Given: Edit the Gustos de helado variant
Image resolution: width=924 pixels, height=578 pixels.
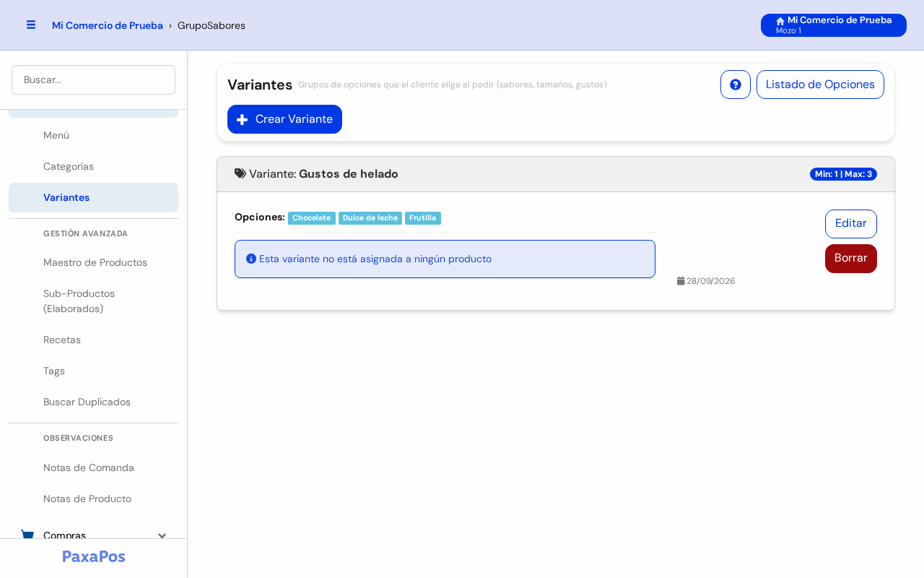Looking at the screenshot, I should pyautogui.click(x=851, y=224).
